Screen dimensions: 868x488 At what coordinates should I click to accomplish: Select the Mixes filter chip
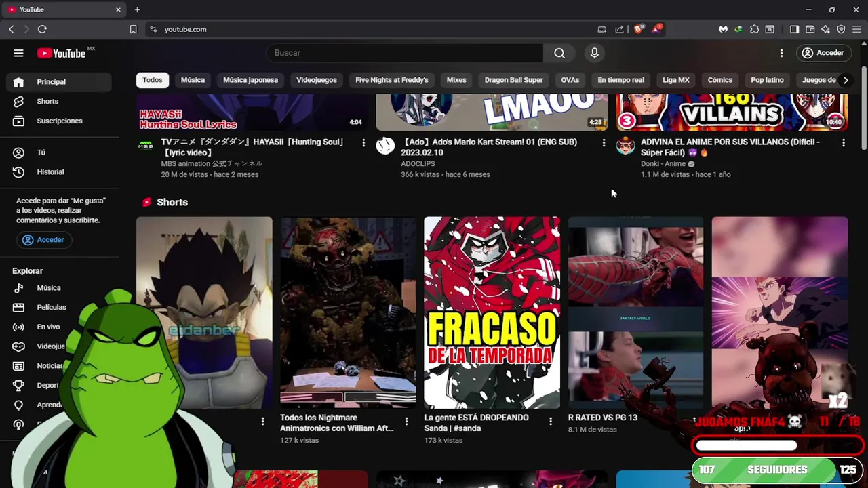pos(456,80)
